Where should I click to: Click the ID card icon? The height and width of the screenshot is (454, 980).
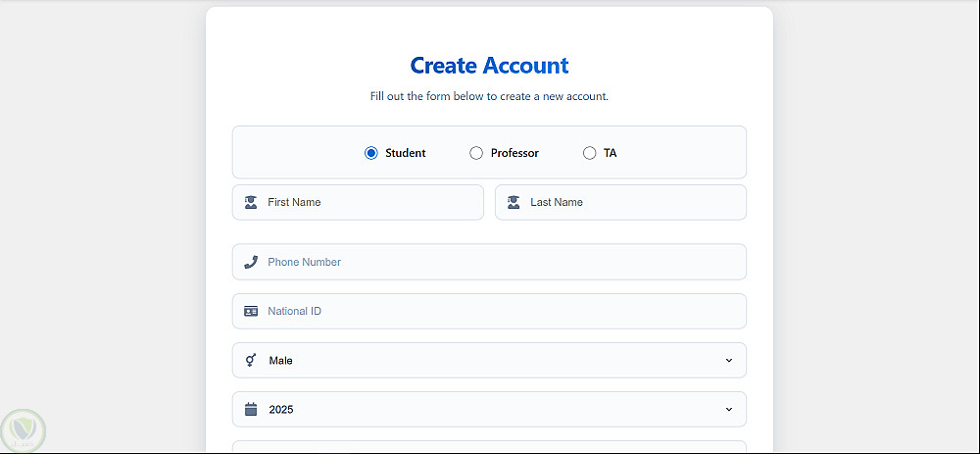pos(251,311)
